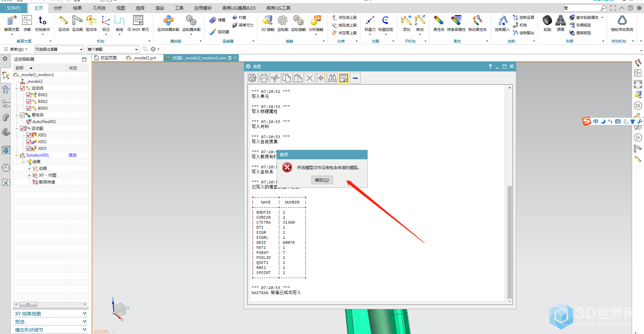This screenshot has height=334, width=644.
Task: Click the navigator horizontal scrollbar
Action: click(x=28, y=304)
